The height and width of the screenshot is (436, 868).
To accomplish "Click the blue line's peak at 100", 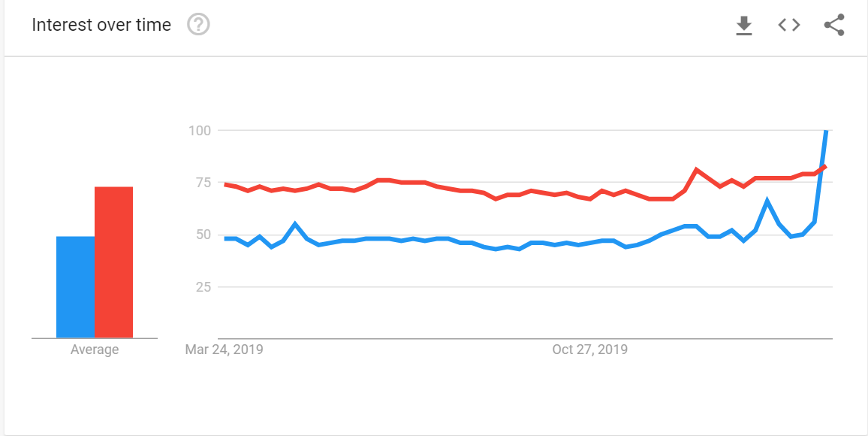I will tap(826, 132).
